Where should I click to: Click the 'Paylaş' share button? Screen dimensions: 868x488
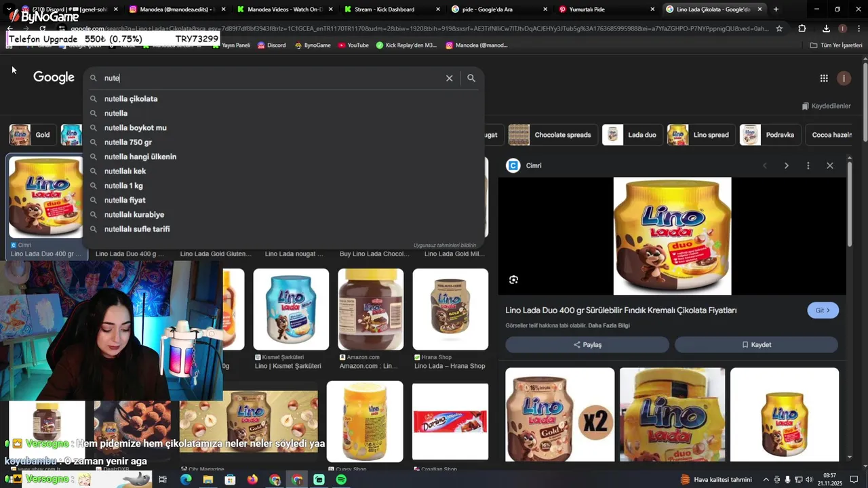587,345
